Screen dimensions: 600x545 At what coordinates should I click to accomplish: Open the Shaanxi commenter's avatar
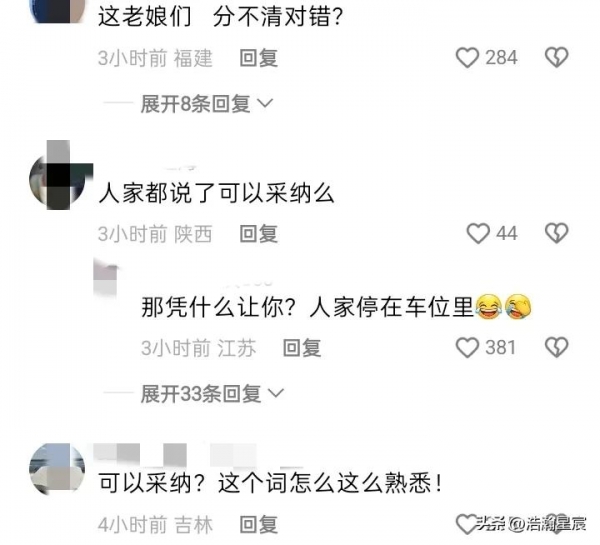[57, 178]
